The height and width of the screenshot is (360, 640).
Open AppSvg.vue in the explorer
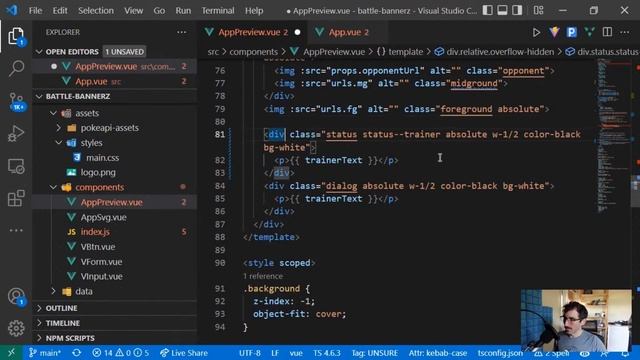click(x=103, y=217)
